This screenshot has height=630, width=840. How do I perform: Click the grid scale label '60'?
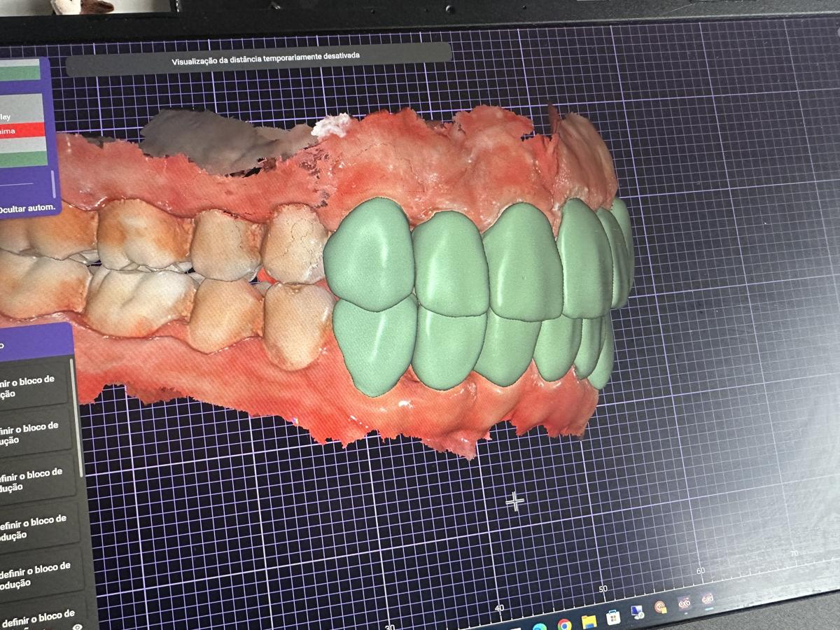pyautogui.click(x=701, y=571)
